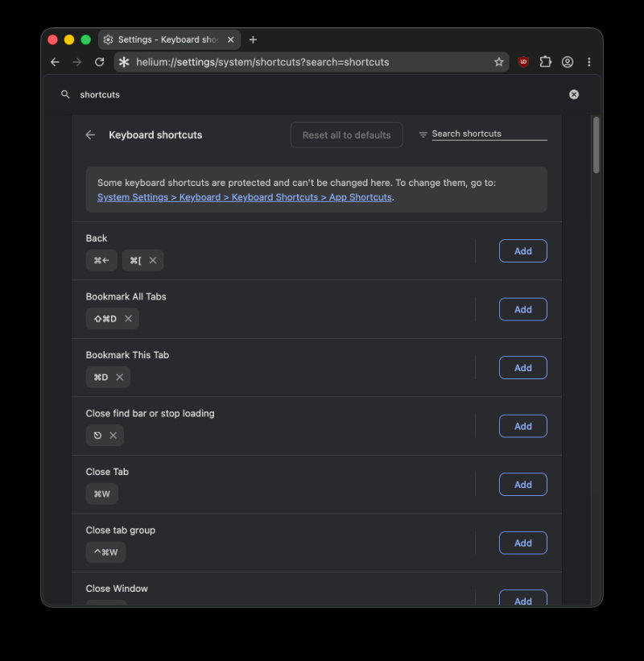
Task: Click the ⌘W shortcut chip for Close Tab
Action: tap(102, 494)
